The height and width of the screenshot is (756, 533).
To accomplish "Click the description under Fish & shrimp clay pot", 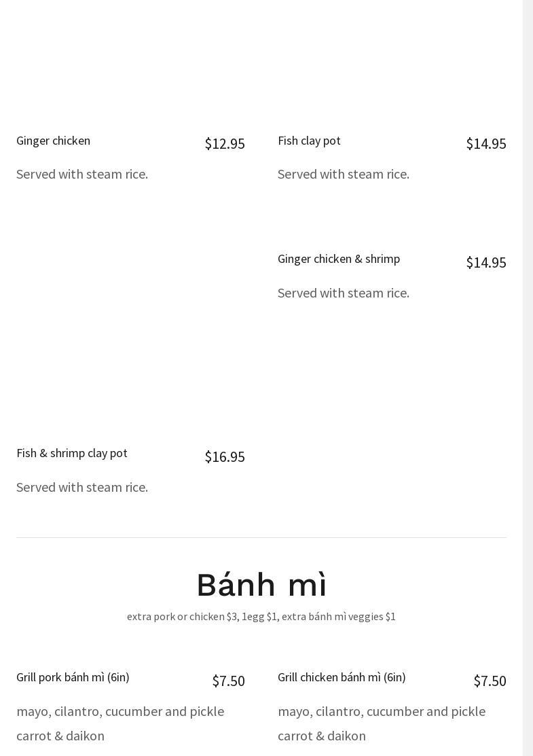I will pos(82,488).
